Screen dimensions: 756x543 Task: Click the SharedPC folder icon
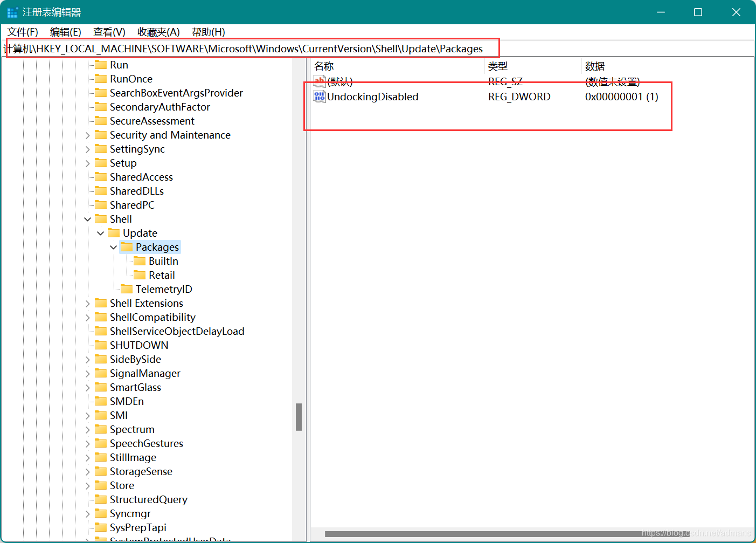pos(101,205)
